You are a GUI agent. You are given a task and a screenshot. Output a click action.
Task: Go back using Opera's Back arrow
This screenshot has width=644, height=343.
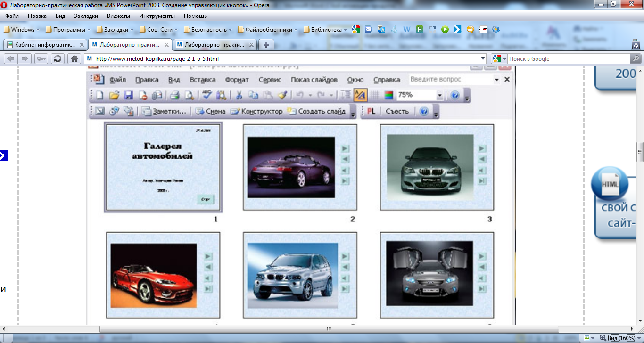pos(11,59)
